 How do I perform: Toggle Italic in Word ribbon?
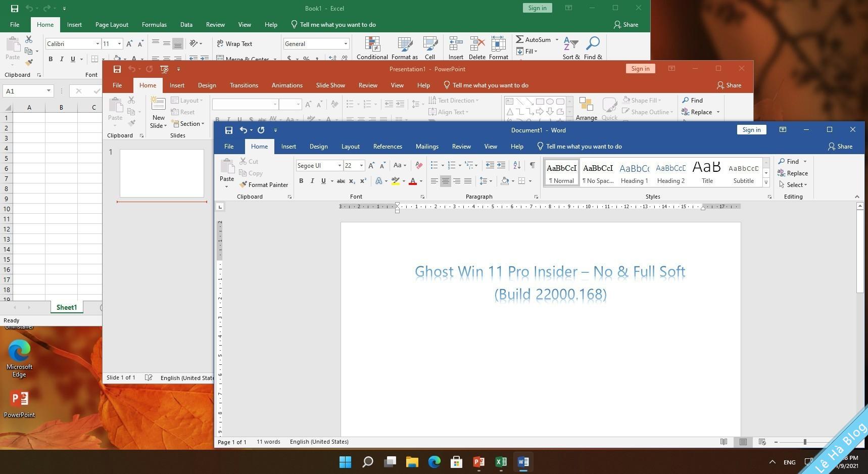(x=312, y=181)
